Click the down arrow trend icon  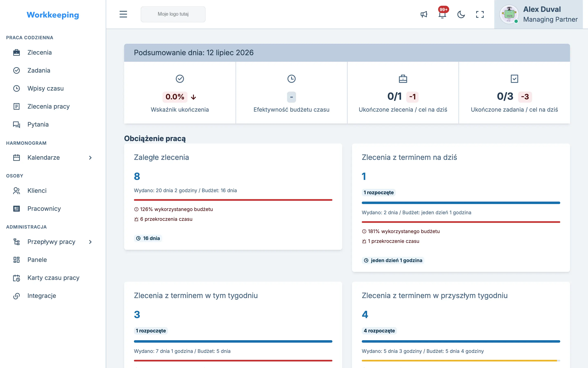193,97
